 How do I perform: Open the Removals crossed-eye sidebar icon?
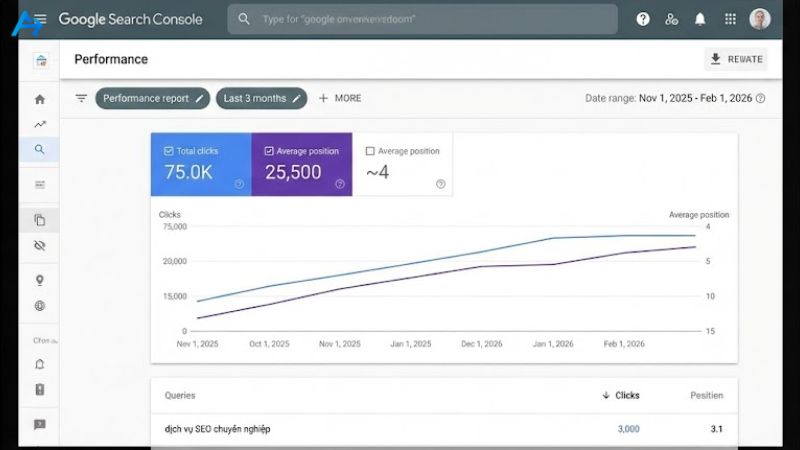click(40, 245)
